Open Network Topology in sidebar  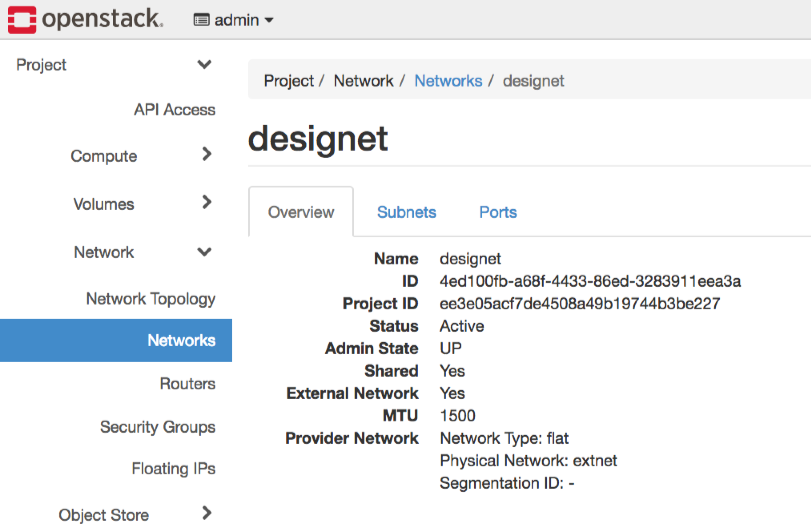[150, 299]
